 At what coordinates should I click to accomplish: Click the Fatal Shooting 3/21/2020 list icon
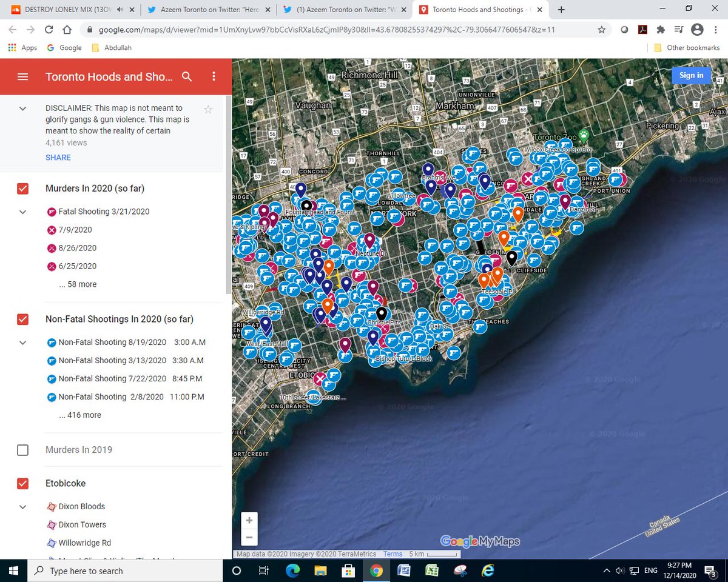(52, 212)
